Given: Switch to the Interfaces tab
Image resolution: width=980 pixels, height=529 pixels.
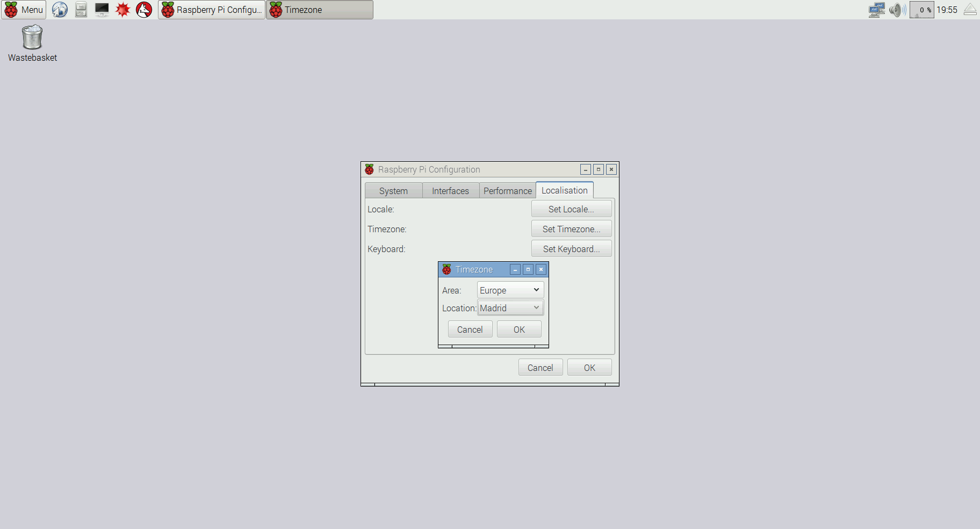Looking at the screenshot, I should click(x=450, y=191).
